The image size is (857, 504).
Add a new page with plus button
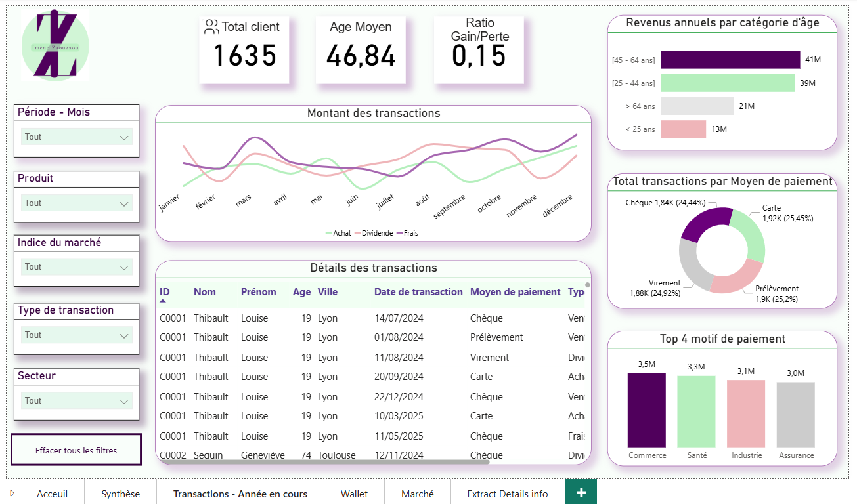point(581,493)
